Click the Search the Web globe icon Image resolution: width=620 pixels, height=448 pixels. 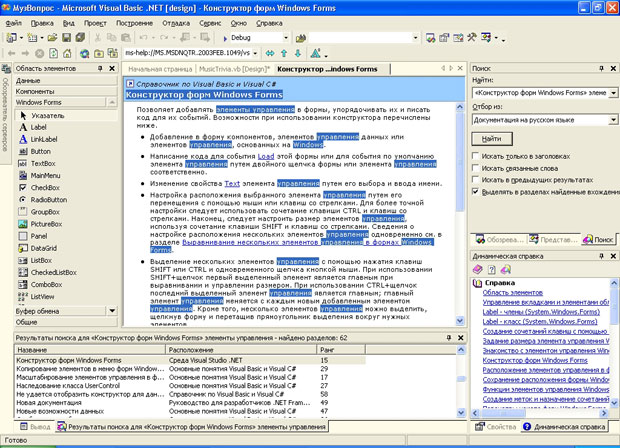click(84, 53)
